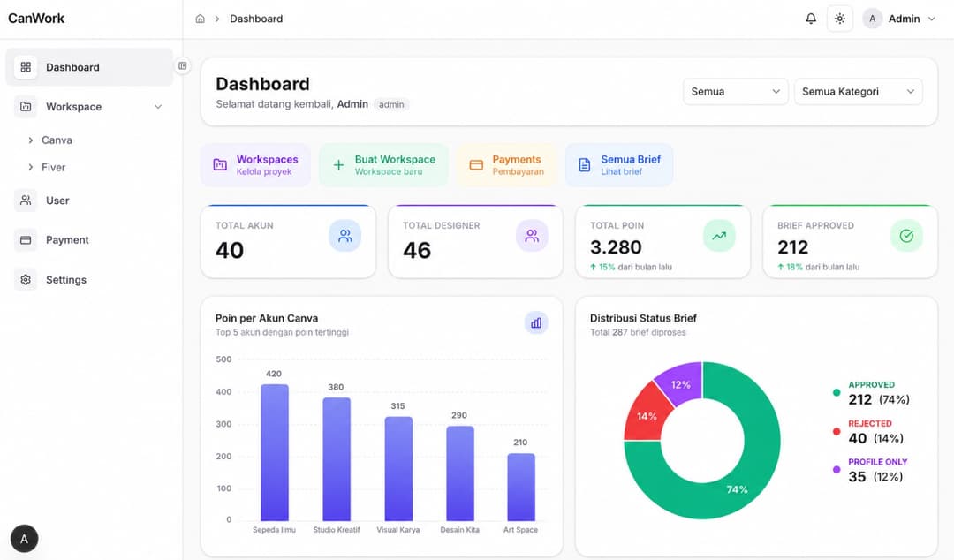The image size is (954, 560).
Task: Click the green Approved legend dot
Action: coord(837,392)
